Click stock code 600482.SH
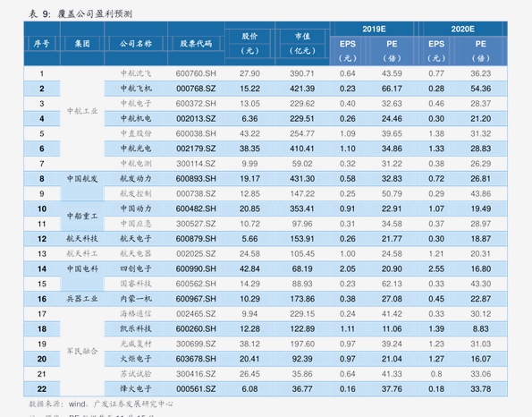532x417 pixels. (196, 208)
